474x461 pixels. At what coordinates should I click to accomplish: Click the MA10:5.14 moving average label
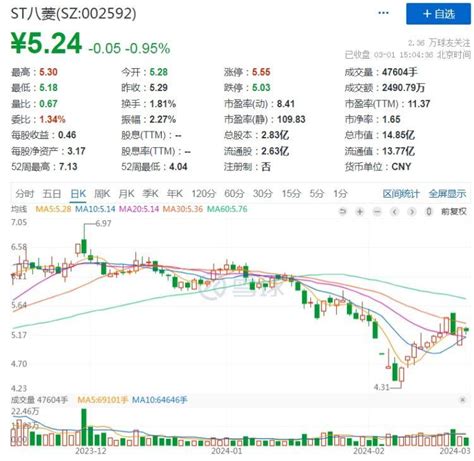[x=95, y=209]
